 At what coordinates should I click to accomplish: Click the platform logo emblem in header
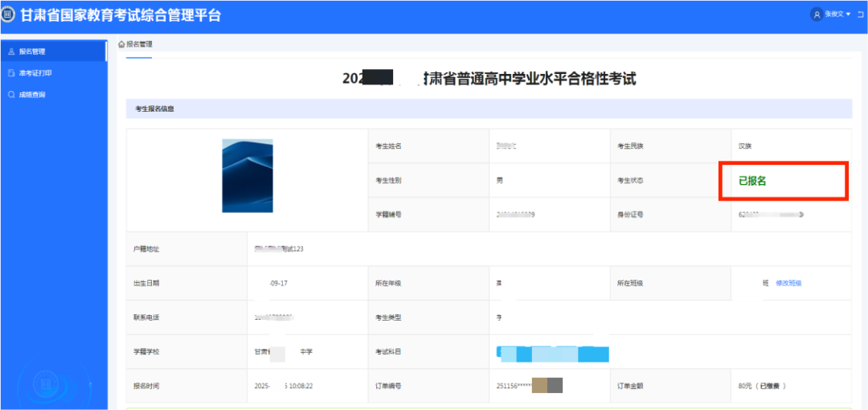pos(7,15)
